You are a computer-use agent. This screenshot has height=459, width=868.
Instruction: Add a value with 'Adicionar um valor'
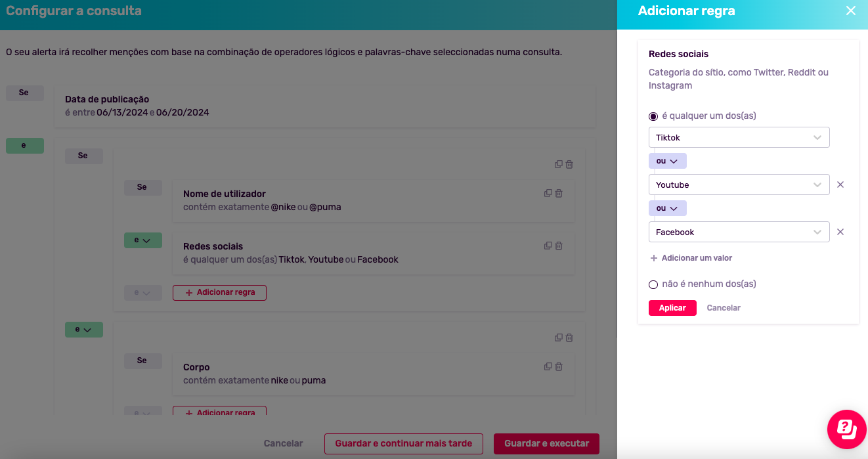(691, 258)
